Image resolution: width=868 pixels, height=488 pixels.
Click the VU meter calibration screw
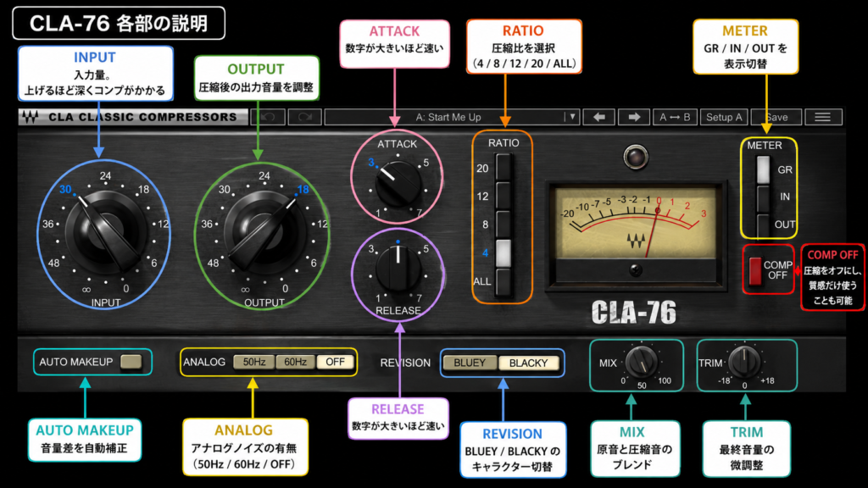click(636, 270)
